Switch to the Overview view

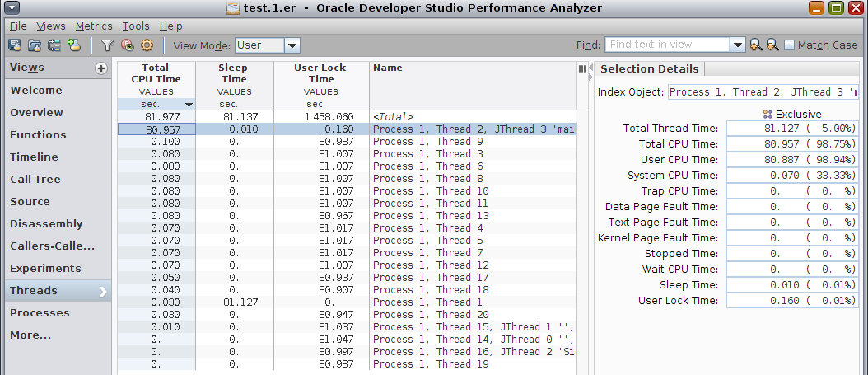tap(58, 112)
